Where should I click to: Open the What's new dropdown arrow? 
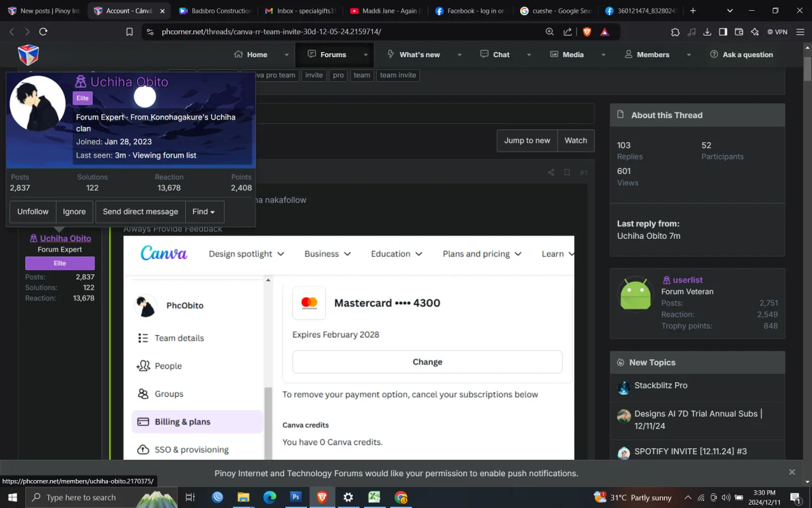[459, 55]
